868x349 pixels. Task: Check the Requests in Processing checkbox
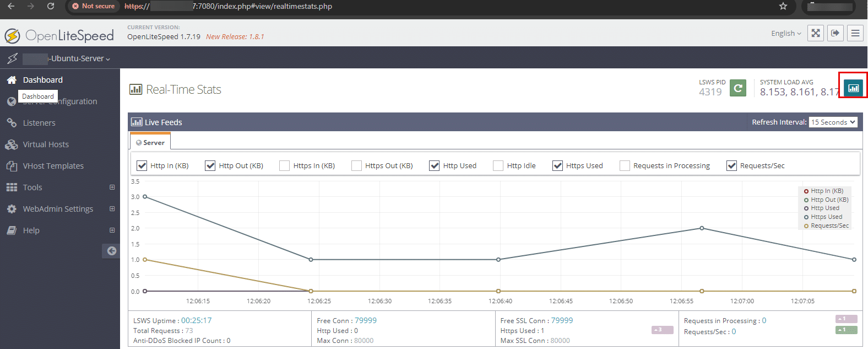click(x=625, y=165)
